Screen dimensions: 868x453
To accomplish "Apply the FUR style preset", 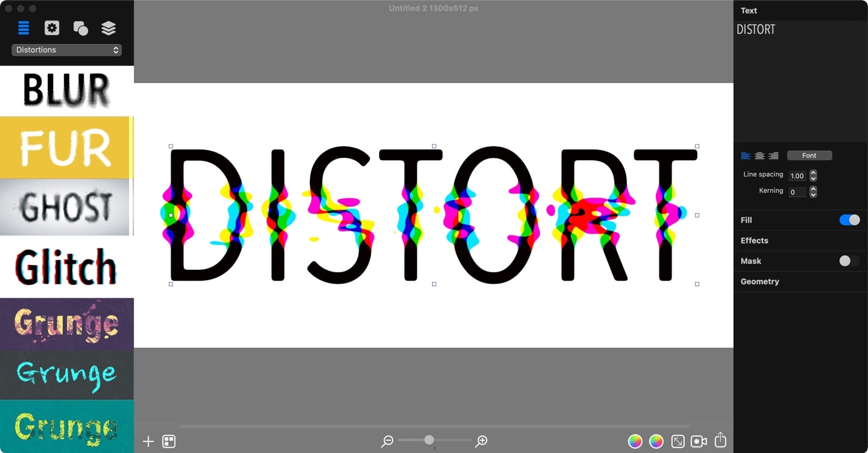I will pos(66,148).
